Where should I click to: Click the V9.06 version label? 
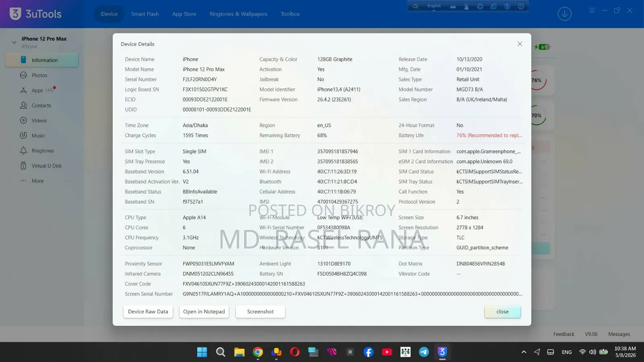pyautogui.click(x=591, y=334)
